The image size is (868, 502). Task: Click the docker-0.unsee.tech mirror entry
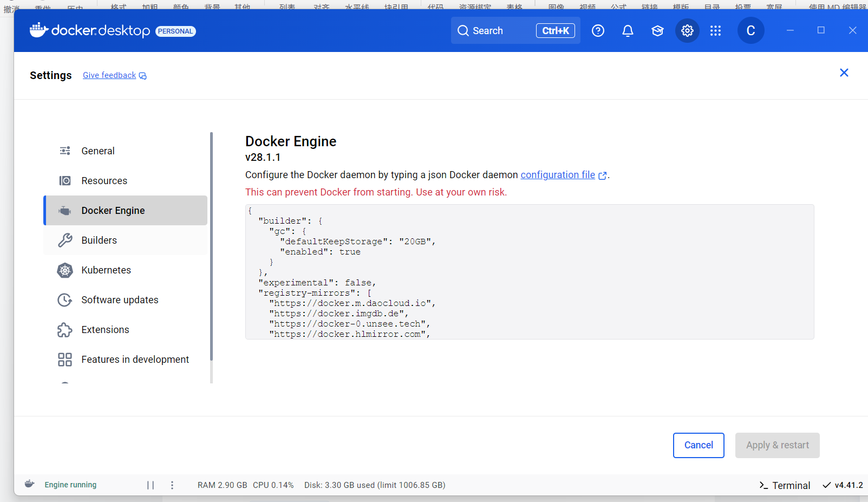[350, 324]
